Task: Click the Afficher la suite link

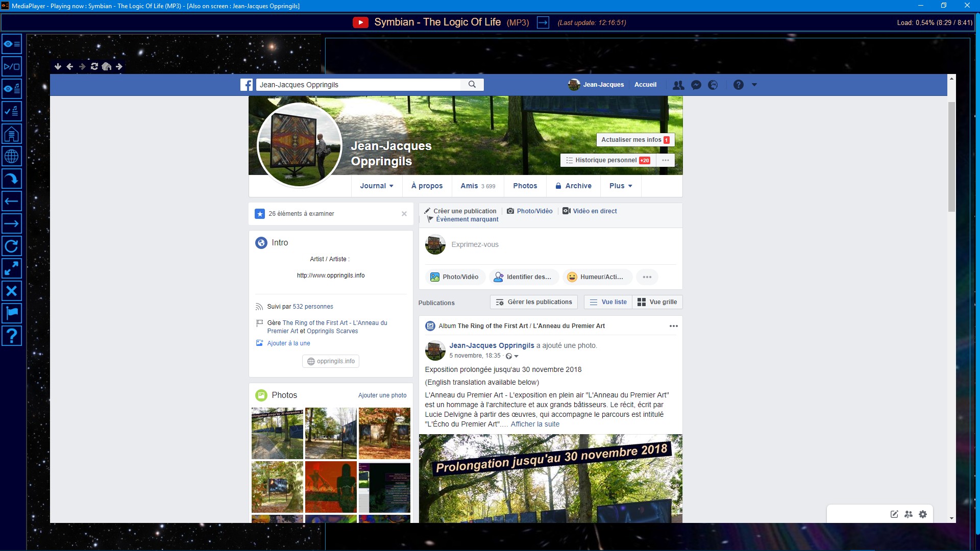Action: click(x=535, y=424)
